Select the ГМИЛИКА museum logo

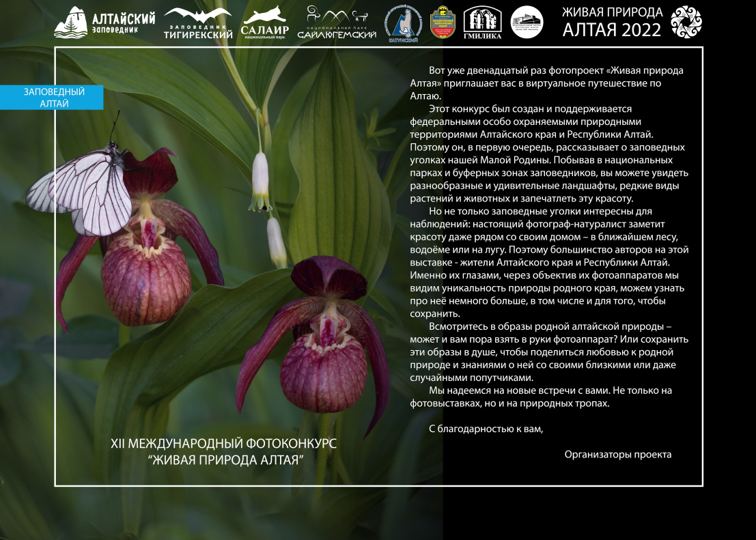[x=482, y=23]
